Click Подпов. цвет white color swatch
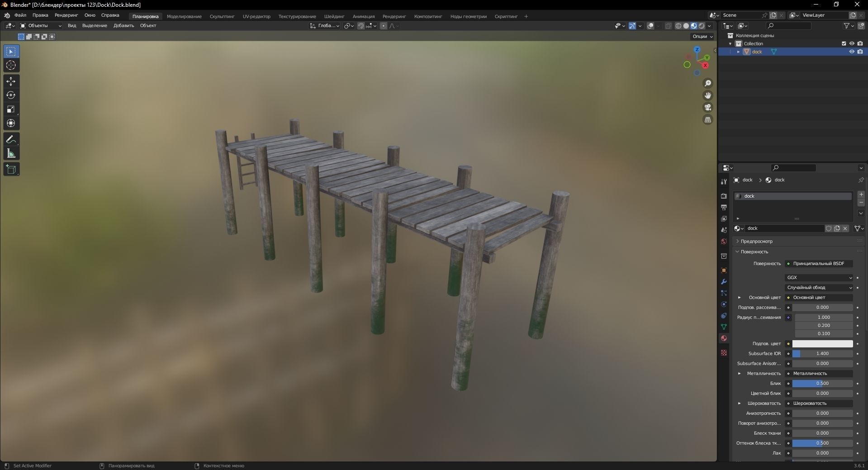Screen dimensions: 868x470 [822, 344]
